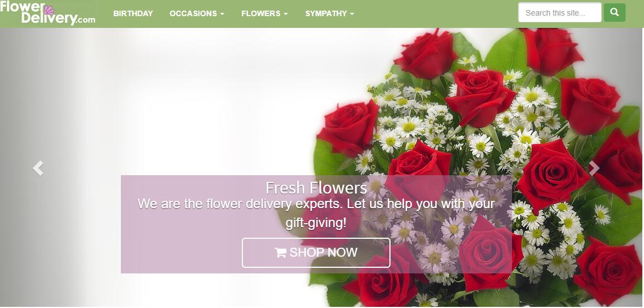The image size is (644, 308).
Task: Open the FlowerDelivery.com logo home link
Action: (x=48, y=13)
